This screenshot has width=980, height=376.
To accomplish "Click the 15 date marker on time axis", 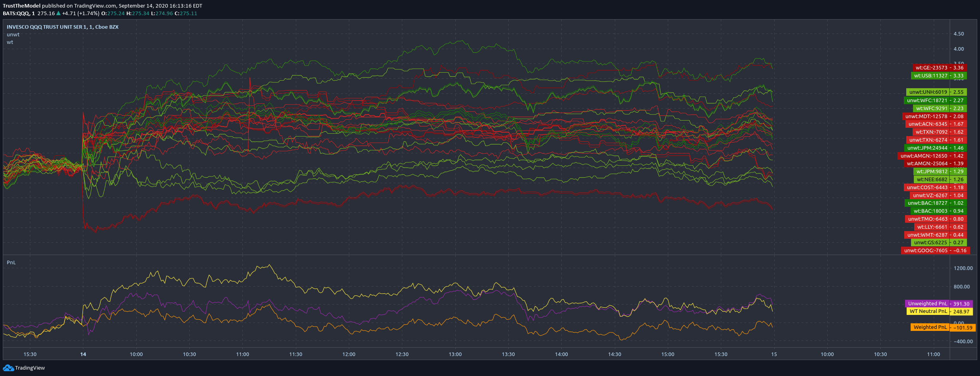I will [x=774, y=354].
